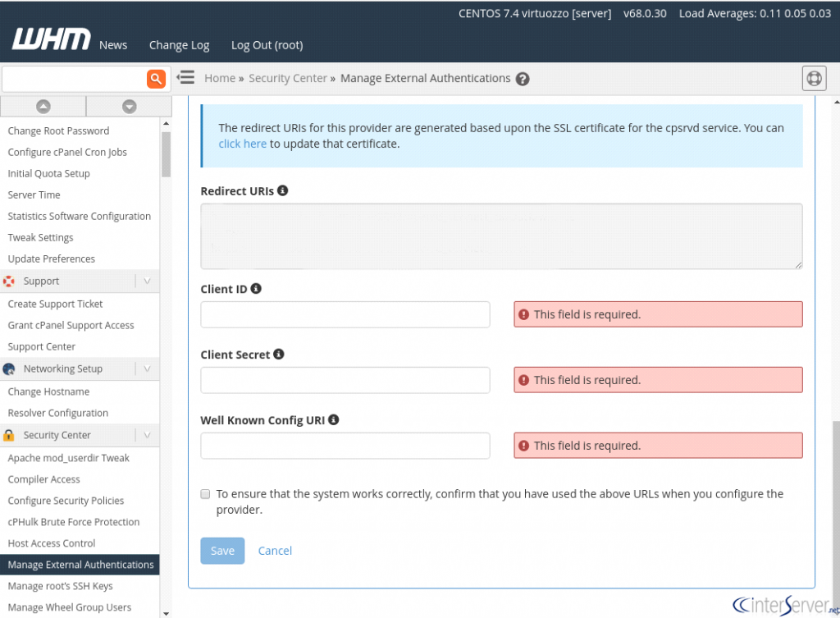
Task: Select Manage External Authentications in sidebar
Action: (80, 565)
